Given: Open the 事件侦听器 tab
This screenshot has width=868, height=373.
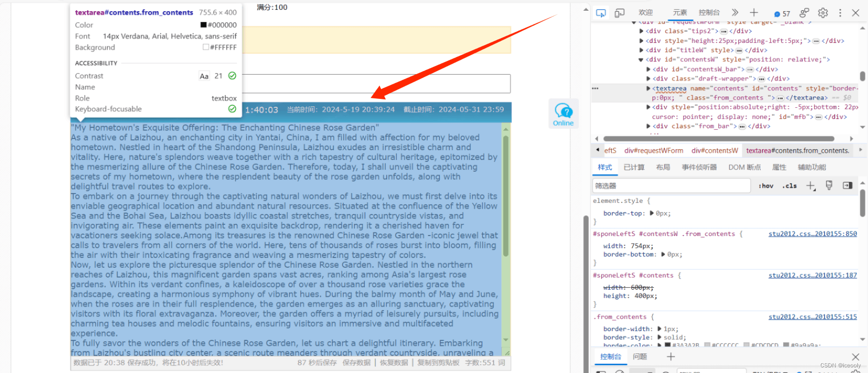Looking at the screenshot, I should [699, 167].
